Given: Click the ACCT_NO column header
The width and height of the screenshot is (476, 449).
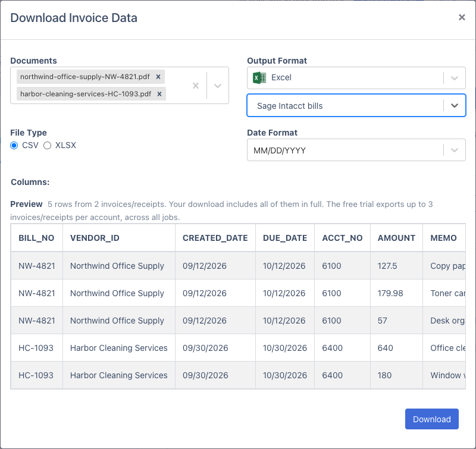Looking at the screenshot, I should pyautogui.click(x=342, y=238).
